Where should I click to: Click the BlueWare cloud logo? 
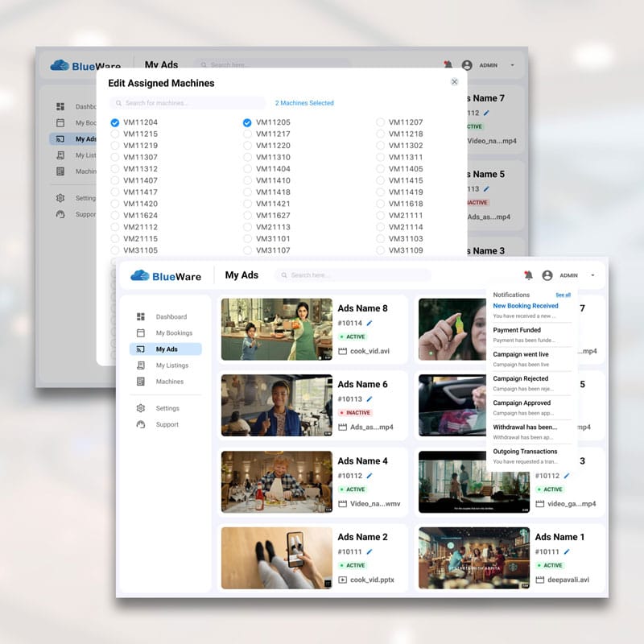coord(140,275)
